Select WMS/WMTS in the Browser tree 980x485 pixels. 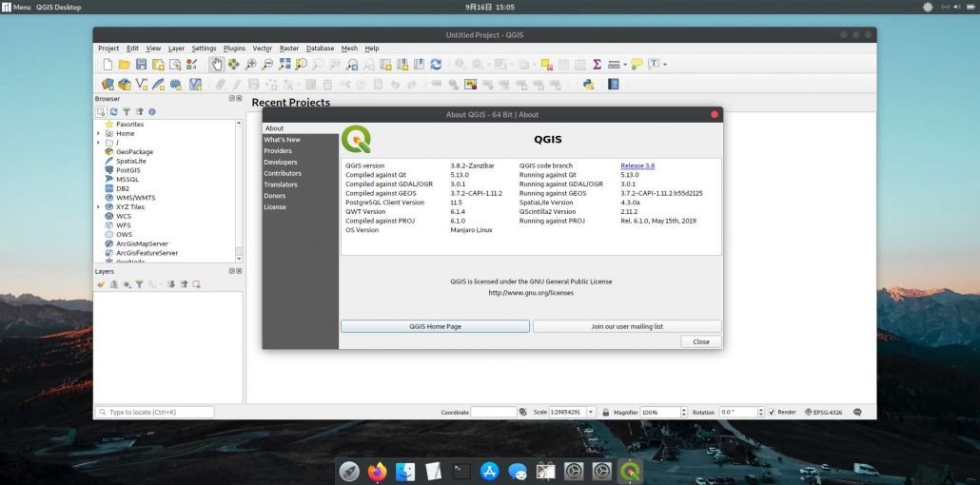[136, 198]
